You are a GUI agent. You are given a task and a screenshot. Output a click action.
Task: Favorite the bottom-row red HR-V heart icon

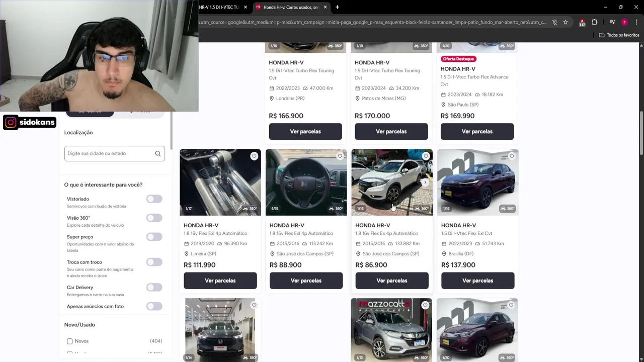(x=511, y=305)
